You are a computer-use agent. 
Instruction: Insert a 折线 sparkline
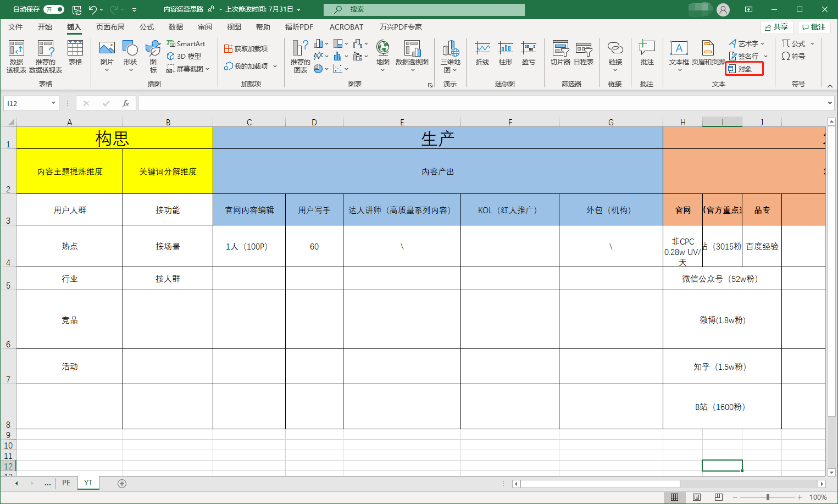pyautogui.click(x=482, y=53)
